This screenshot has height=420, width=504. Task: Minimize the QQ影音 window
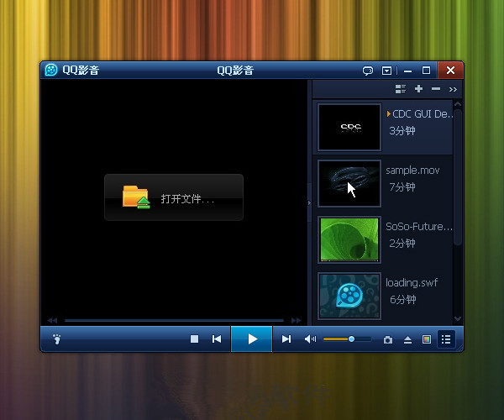point(407,71)
